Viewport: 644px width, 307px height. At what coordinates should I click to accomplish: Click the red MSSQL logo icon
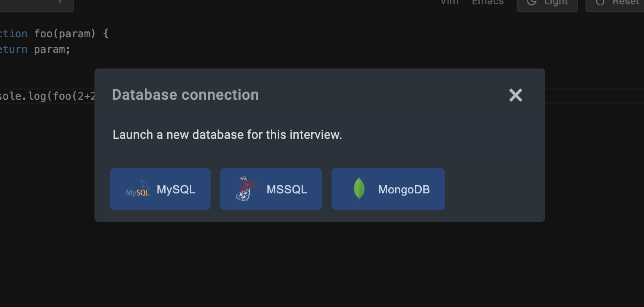point(246,189)
